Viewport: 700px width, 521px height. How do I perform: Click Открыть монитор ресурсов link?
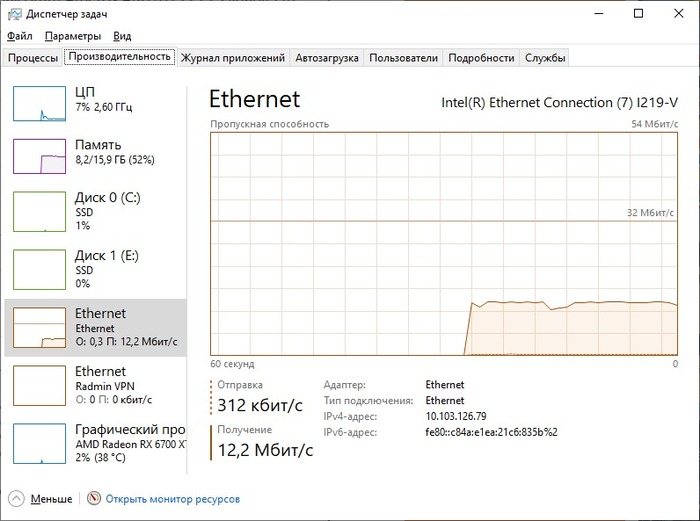click(172, 498)
